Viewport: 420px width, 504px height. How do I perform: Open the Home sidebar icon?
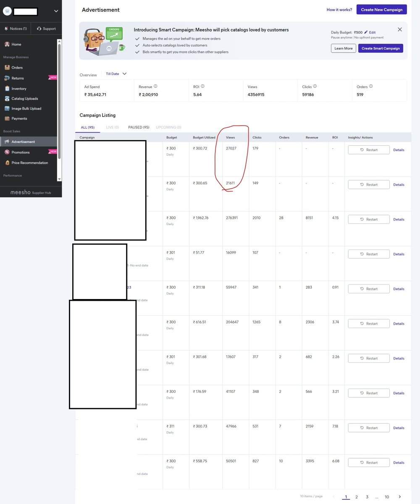tap(7, 44)
